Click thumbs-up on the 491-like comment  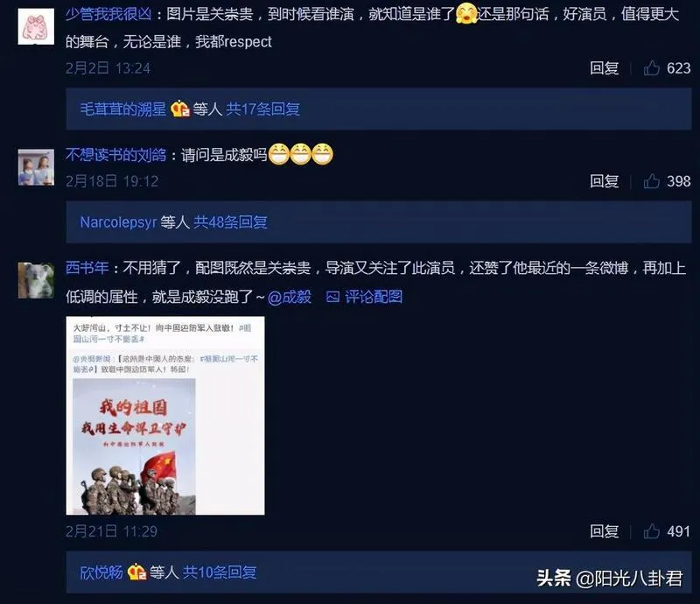coord(651,531)
